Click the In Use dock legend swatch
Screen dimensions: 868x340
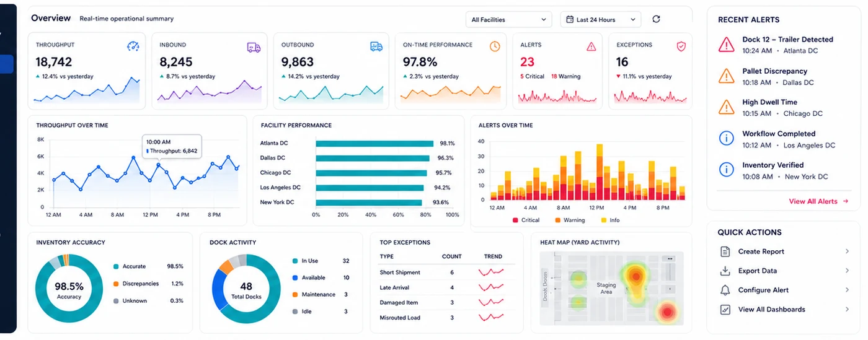(294, 261)
